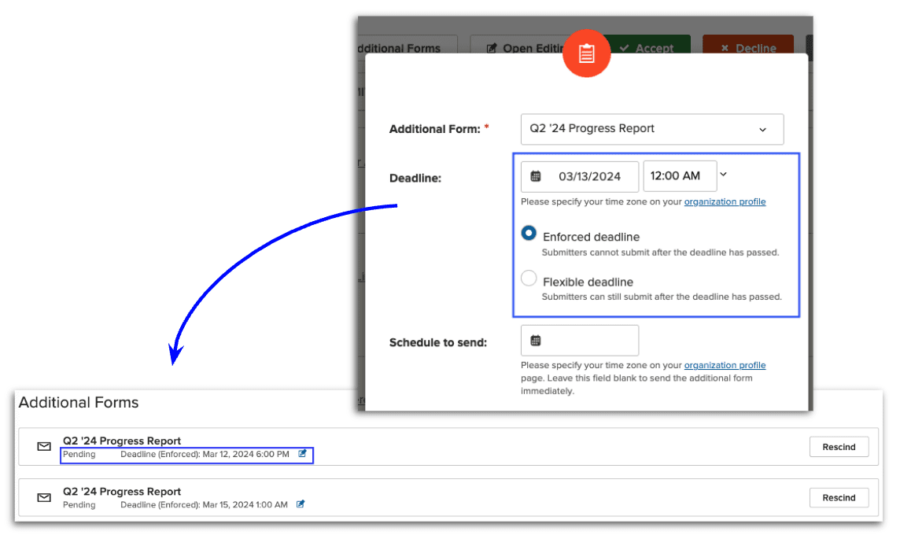Select Flexible deadline radio button
Viewport: 900px width, 535px height.
pos(529,278)
